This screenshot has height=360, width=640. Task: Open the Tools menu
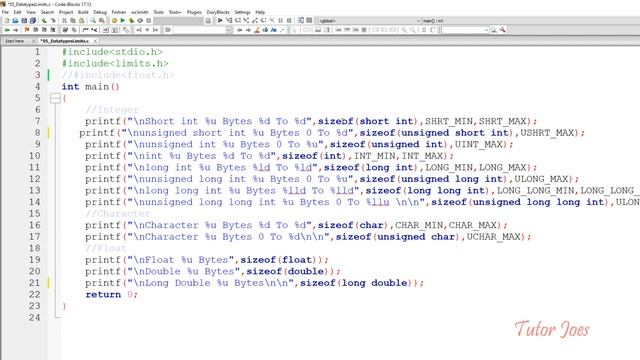coord(158,12)
